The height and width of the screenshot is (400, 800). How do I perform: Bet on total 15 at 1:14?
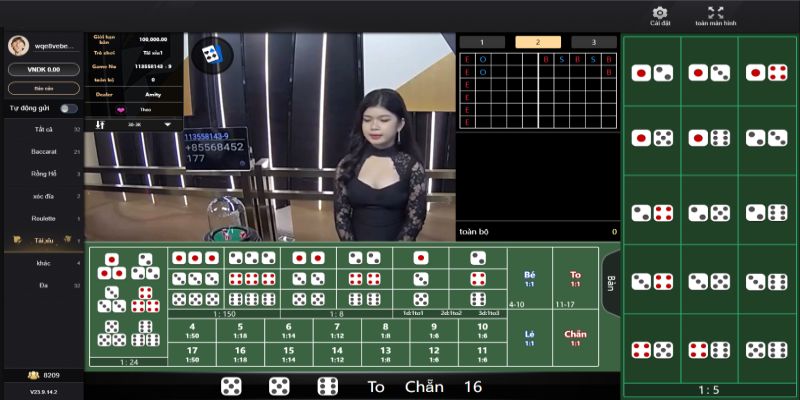289,355
